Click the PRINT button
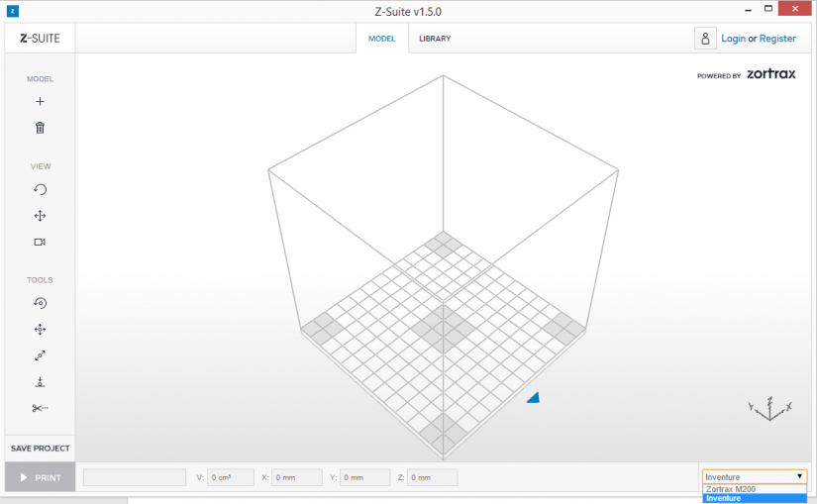Viewport: 817px width, 504px height. 41,477
